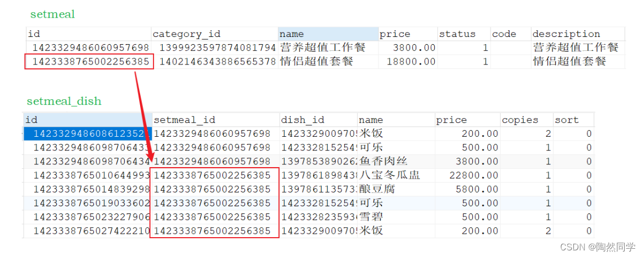Sort by the category_id column header
Image resolution: width=644 pixels, height=257 pixels.
point(215,34)
